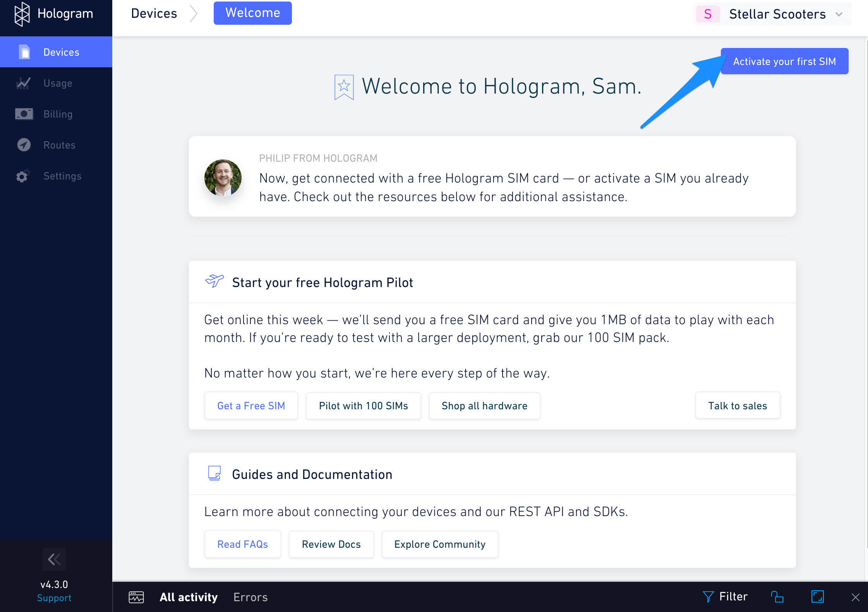Click the bookmark star icon beside Welcome heading
The image size is (868, 612).
click(x=344, y=87)
